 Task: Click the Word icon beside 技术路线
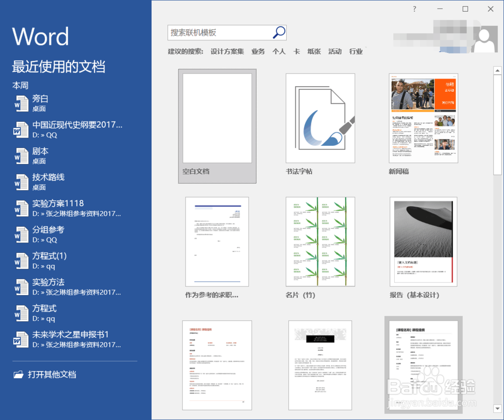click(x=21, y=182)
